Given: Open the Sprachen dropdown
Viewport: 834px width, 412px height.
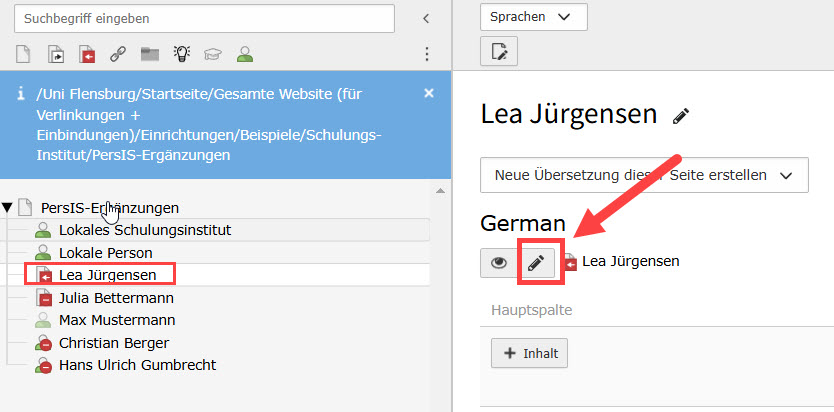Looking at the screenshot, I should [x=533, y=17].
